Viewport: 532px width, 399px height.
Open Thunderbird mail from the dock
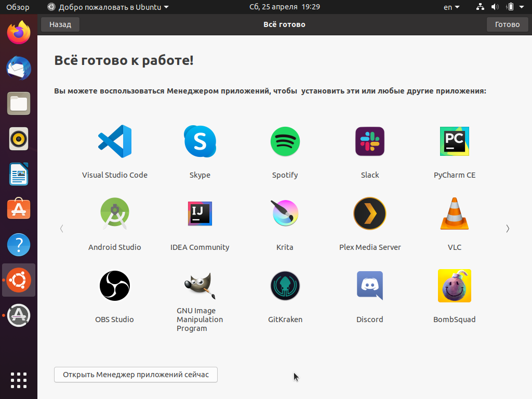click(x=19, y=68)
